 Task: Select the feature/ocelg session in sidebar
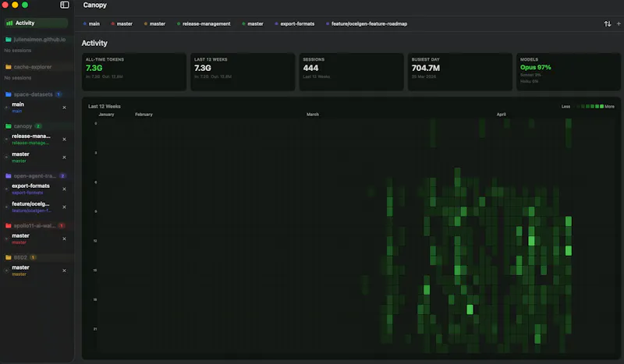(x=35, y=207)
